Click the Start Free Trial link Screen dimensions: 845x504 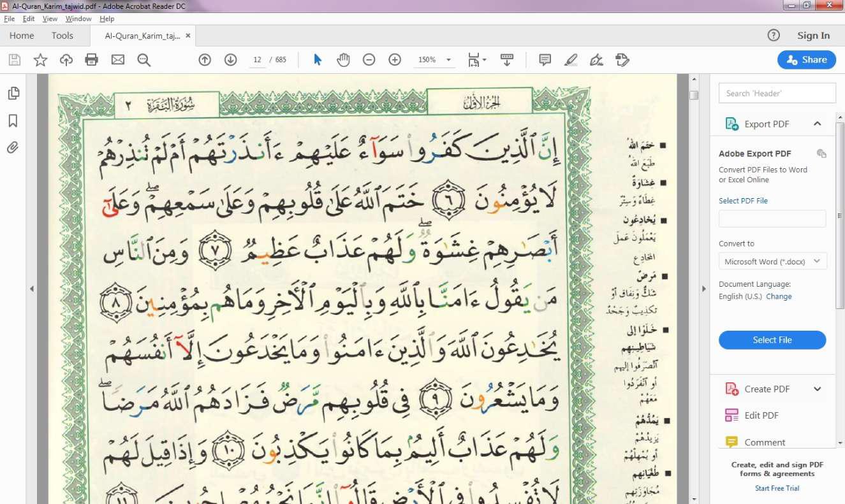(x=777, y=488)
